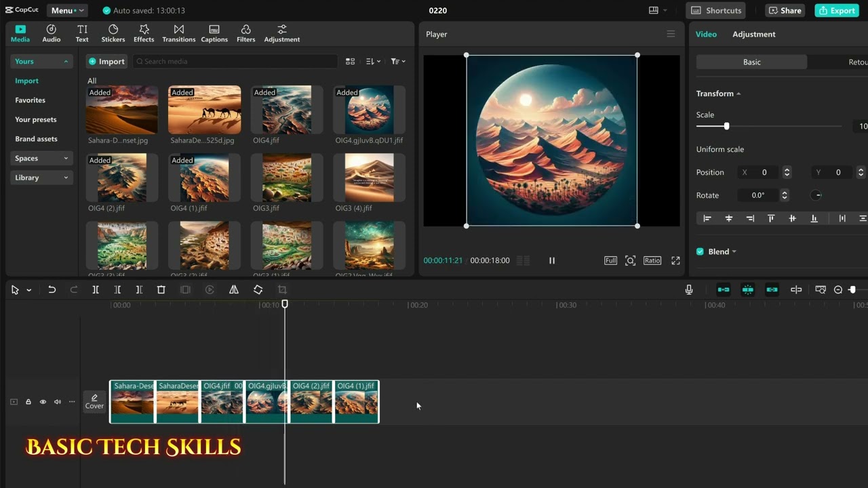Click the Cover edit button
868x488 pixels.
coord(94,402)
